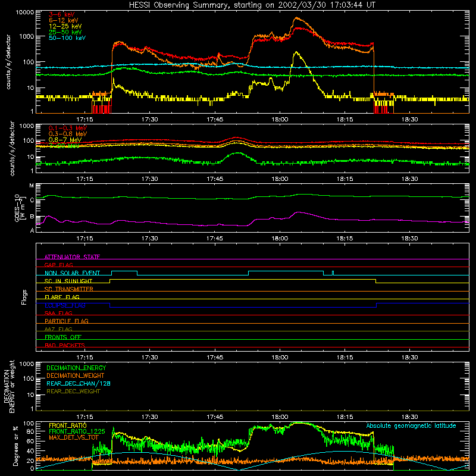Screen dimensions: 476x476
Task: Select the 12-25 keV legend label
Action: tap(65, 26)
